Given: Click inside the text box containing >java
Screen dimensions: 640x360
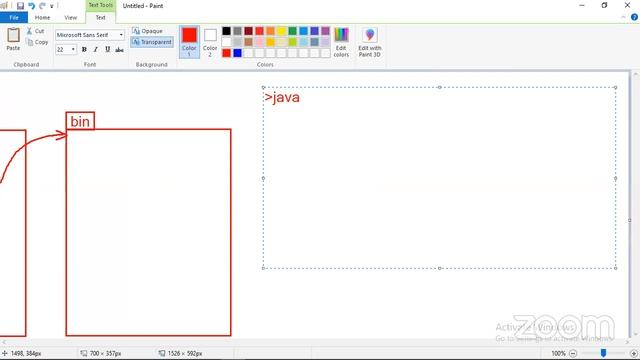Looking at the screenshot, I should (x=439, y=178).
